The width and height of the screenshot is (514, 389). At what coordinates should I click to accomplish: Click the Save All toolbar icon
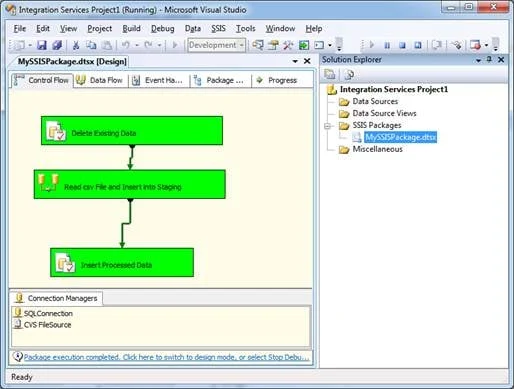[57, 45]
